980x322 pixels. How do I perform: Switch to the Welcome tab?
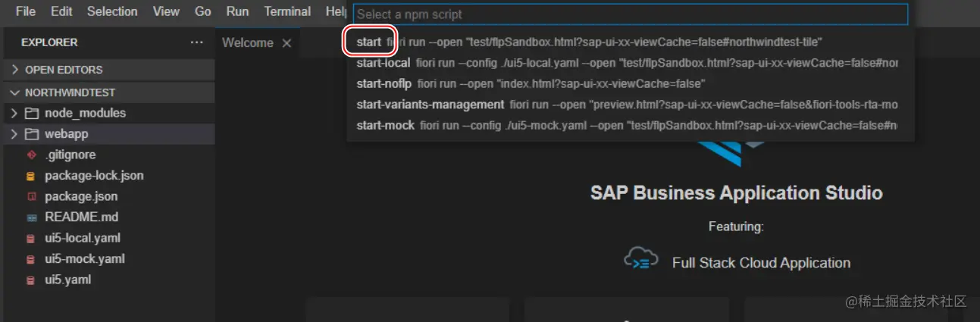point(247,43)
